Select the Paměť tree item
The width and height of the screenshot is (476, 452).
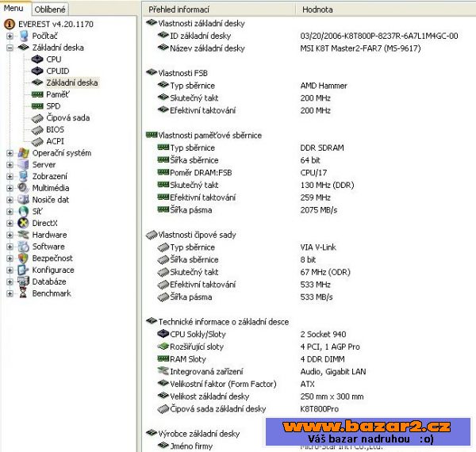pos(58,94)
